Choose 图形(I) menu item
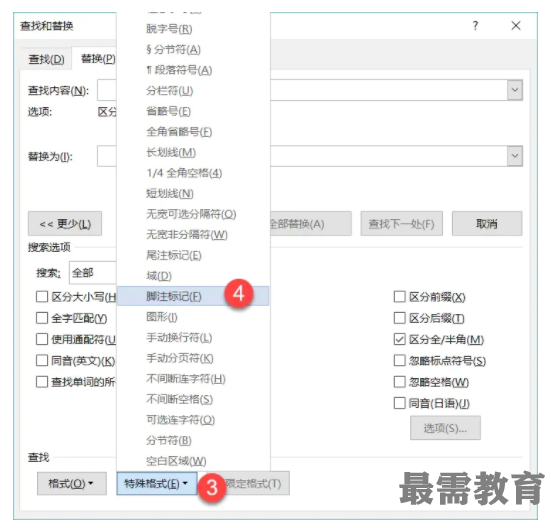 (193, 317)
